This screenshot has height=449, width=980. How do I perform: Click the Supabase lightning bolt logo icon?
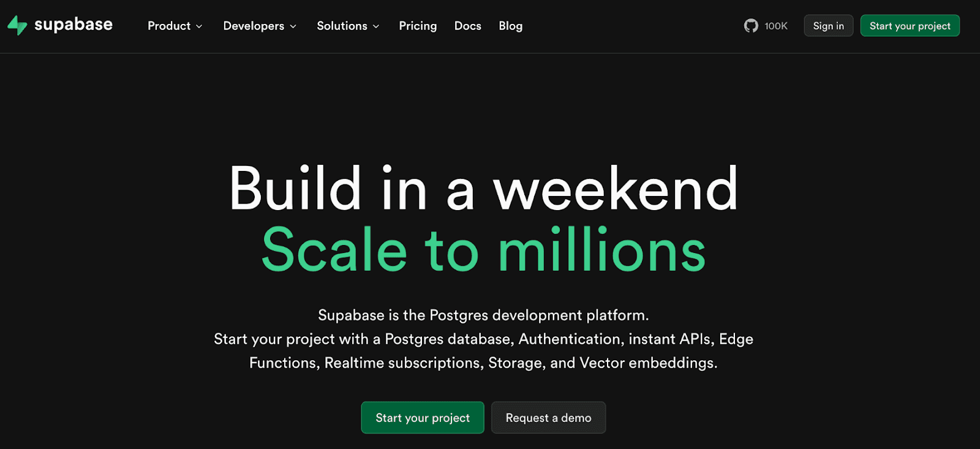(x=17, y=25)
